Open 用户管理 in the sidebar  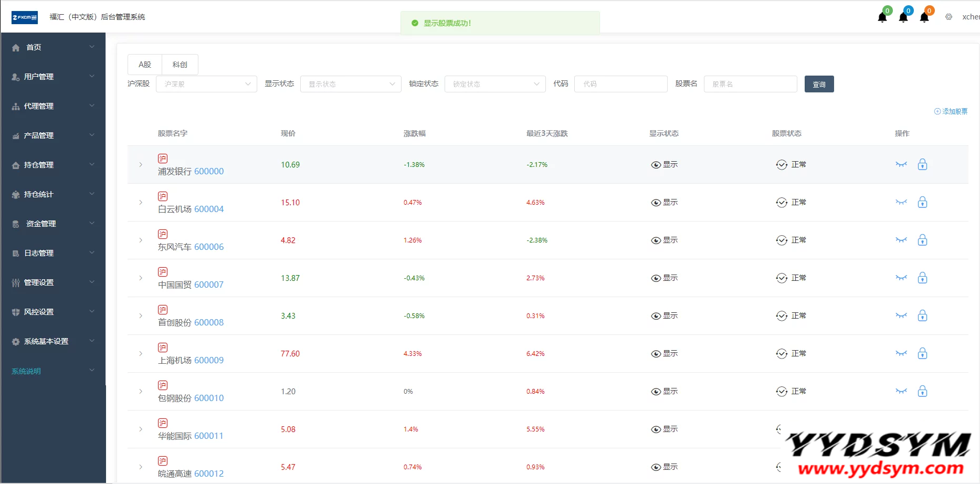click(52, 77)
